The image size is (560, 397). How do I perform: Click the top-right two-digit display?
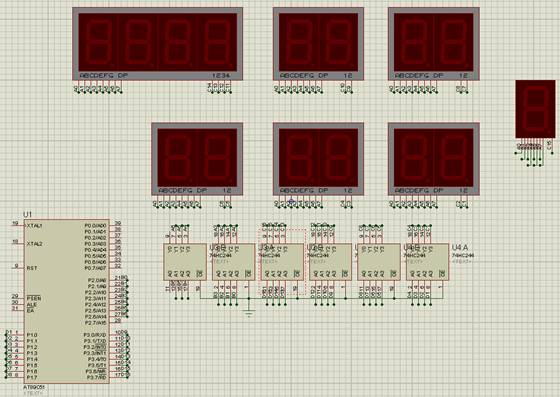coord(434,44)
